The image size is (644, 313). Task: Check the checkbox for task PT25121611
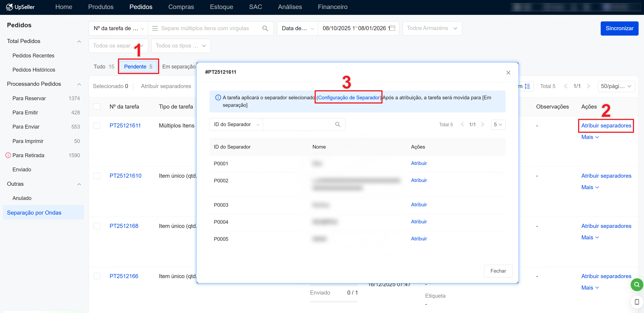click(97, 126)
